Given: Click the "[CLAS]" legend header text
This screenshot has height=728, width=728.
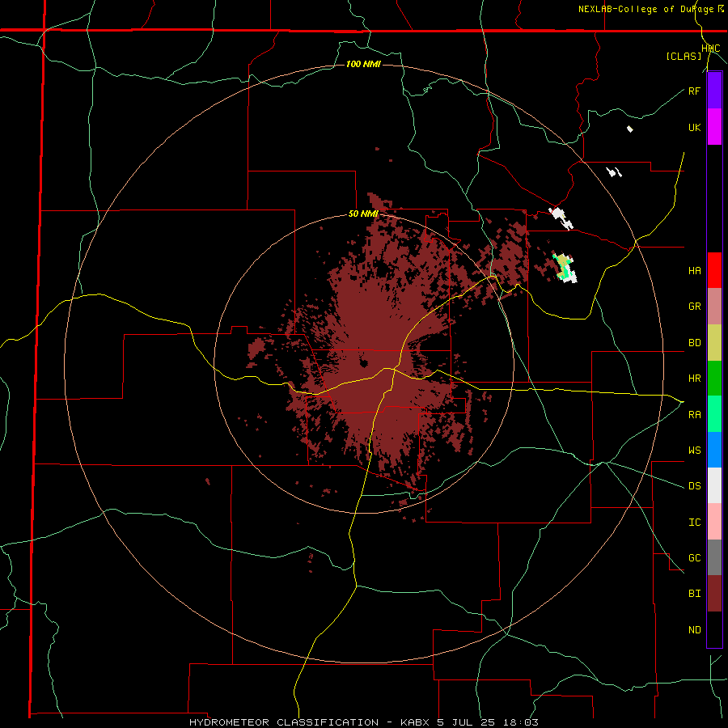Looking at the screenshot, I should (x=684, y=56).
